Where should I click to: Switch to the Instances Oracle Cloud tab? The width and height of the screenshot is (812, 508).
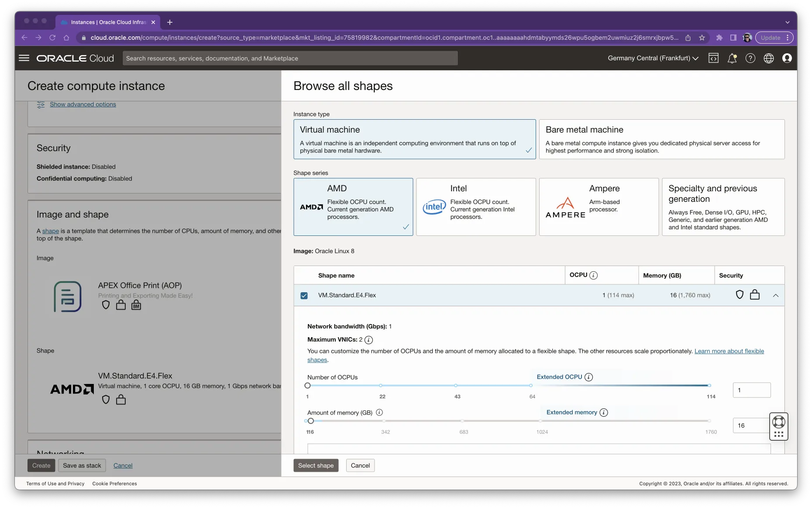pos(108,22)
